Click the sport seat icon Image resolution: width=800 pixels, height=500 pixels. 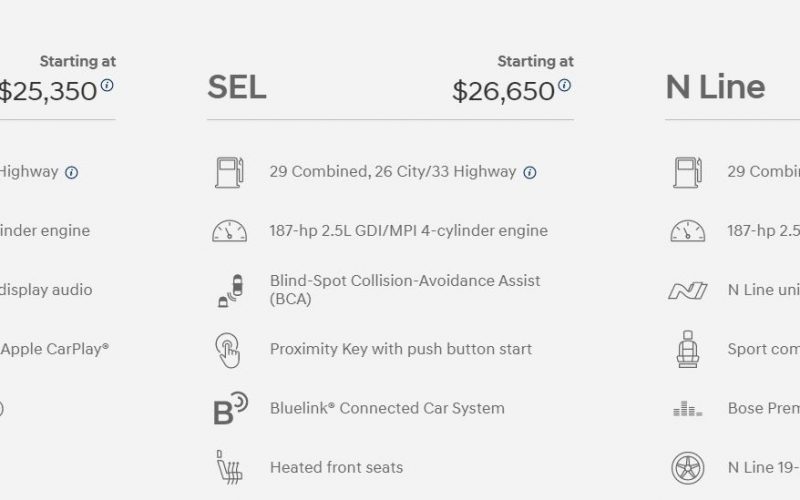click(x=688, y=349)
